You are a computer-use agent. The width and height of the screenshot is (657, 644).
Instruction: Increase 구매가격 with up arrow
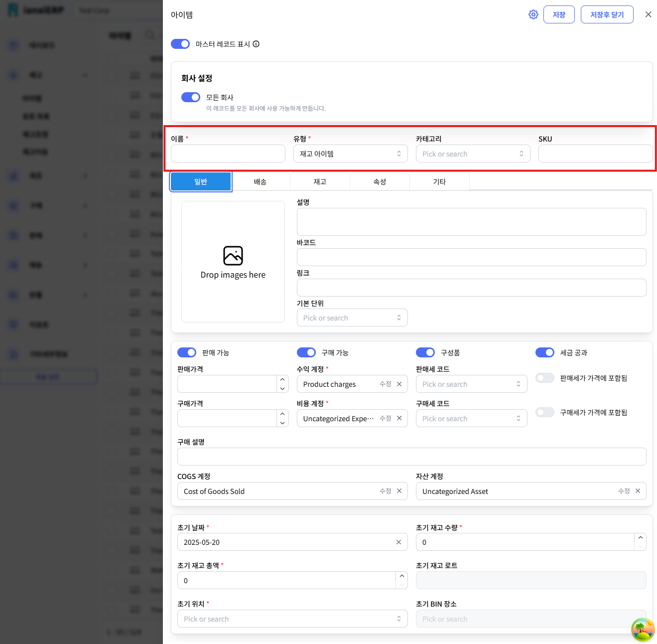point(282,414)
